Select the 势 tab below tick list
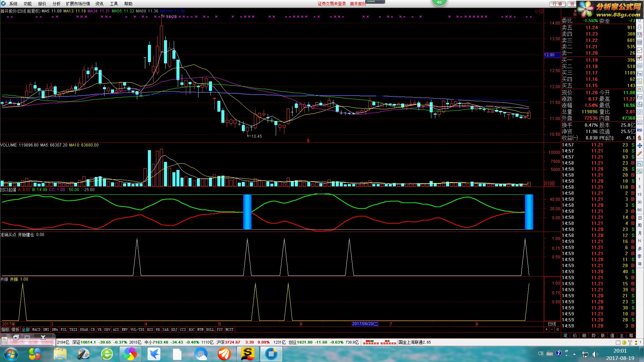644x362 pixels. (593, 336)
